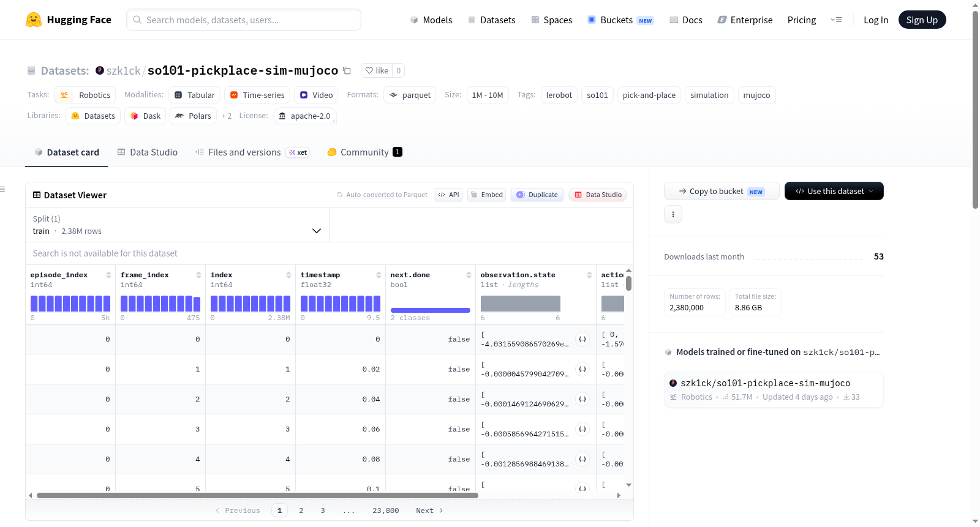Image resolution: width=980 pixels, height=527 pixels.
Task: Expand first row observation.state JSON braces icon
Action: [582, 339]
